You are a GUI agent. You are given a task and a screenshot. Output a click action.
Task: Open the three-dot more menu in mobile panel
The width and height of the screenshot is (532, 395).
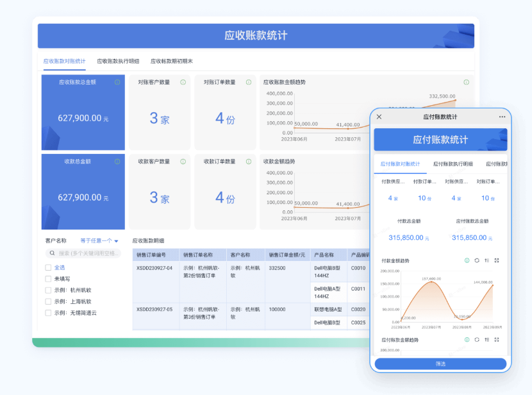[502, 117]
